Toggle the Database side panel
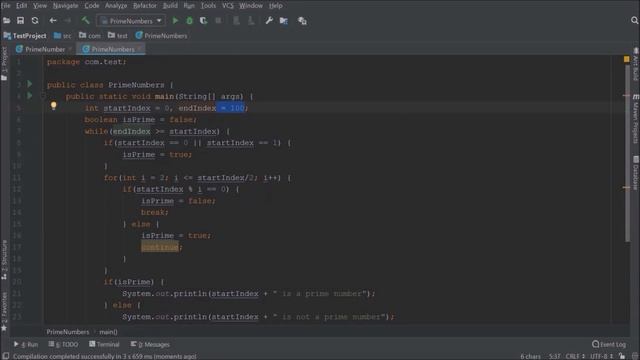 coord(636,172)
